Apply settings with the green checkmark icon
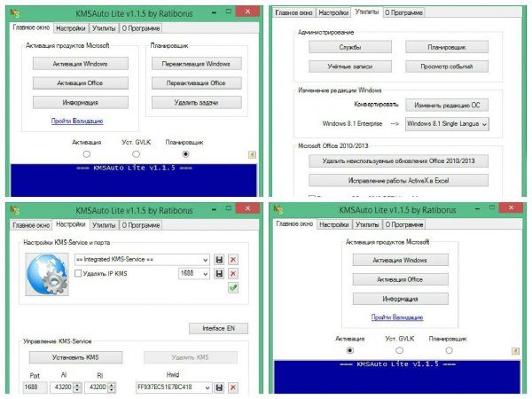This screenshot has width=532, height=399. tap(233, 287)
